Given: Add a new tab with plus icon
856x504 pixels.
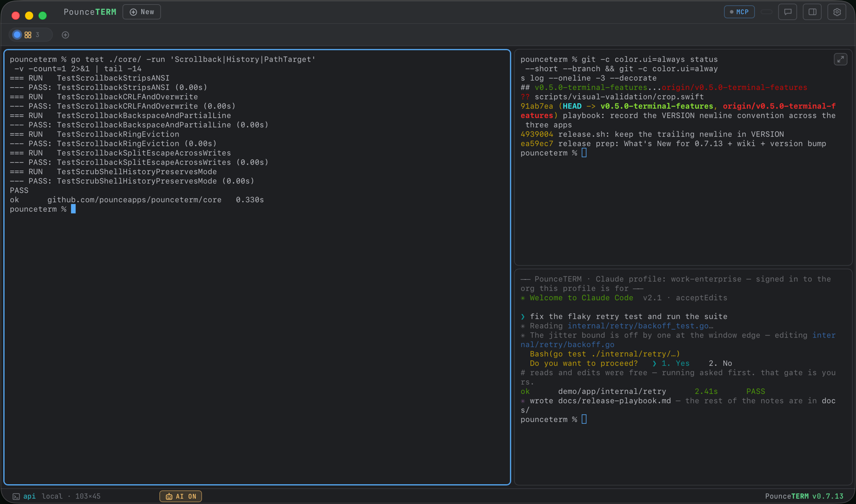Looking at the screenshot, I should tap(65, 35).
